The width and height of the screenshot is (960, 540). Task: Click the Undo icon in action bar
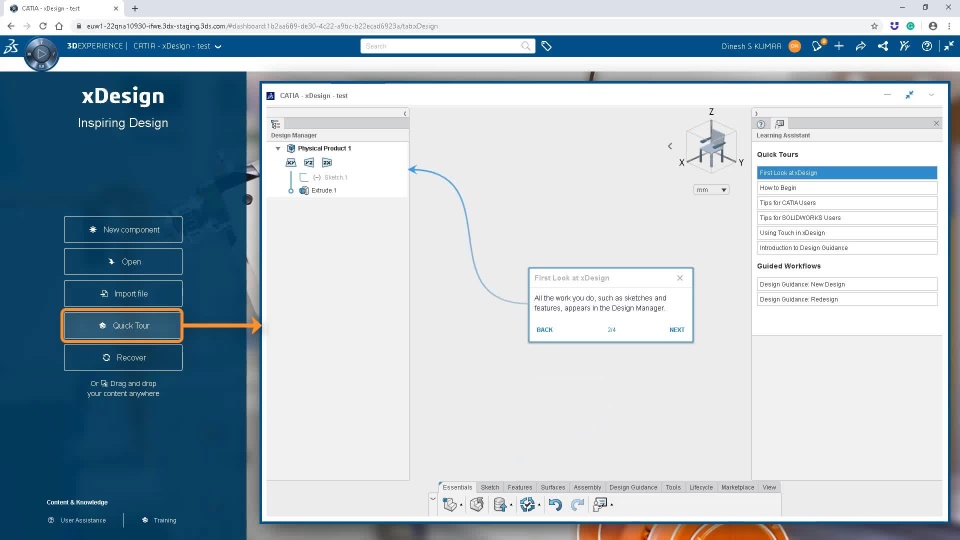click(x=555, y=504)
